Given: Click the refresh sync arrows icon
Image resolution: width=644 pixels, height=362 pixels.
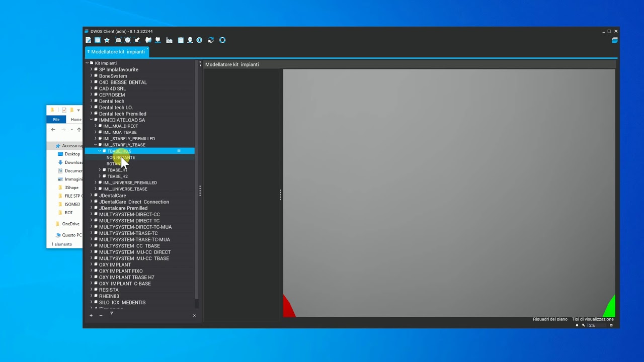Looking at the screenshot, I should (211, 40).
